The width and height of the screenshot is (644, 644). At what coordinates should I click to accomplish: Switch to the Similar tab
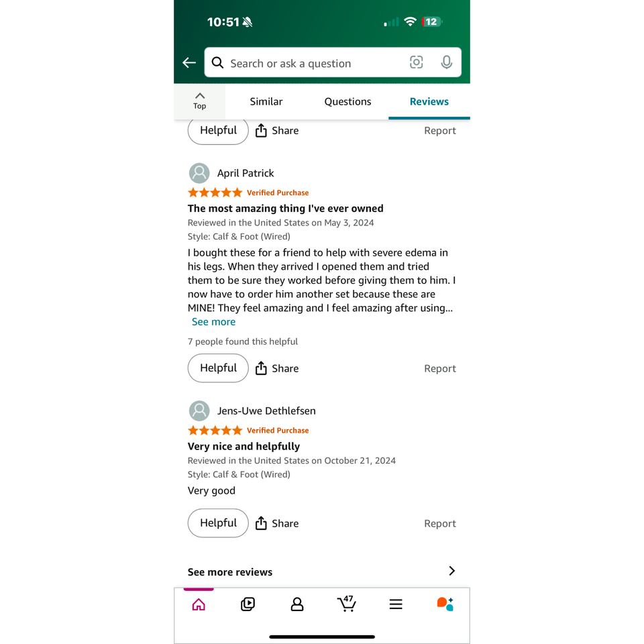pos(266,101)
